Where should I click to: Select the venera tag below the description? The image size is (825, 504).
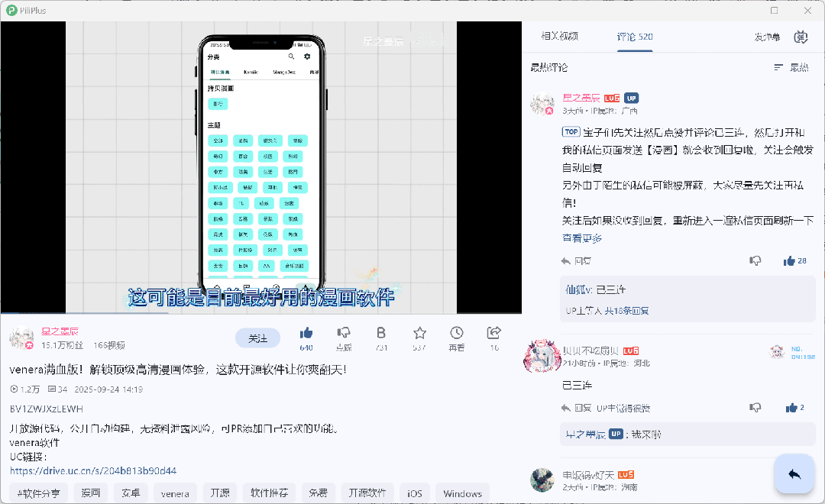pos(175,493)
